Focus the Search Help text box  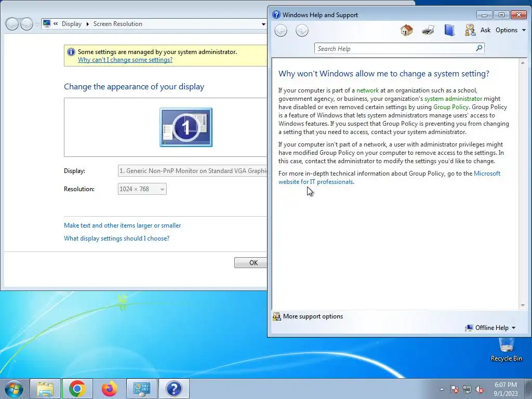[395, 48]
